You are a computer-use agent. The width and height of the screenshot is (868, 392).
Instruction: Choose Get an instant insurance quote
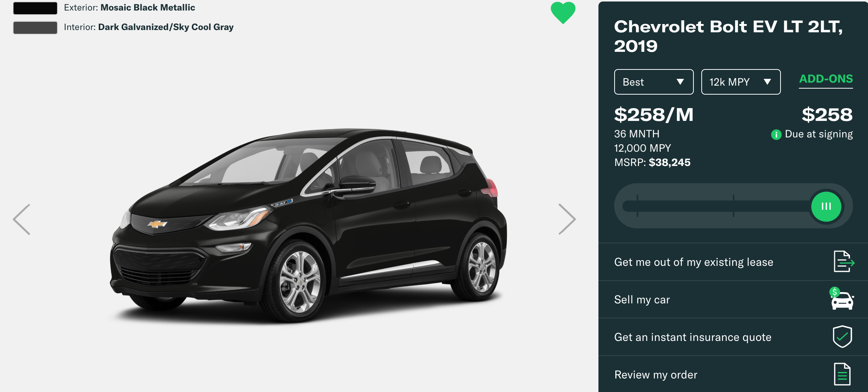[733, 337]
